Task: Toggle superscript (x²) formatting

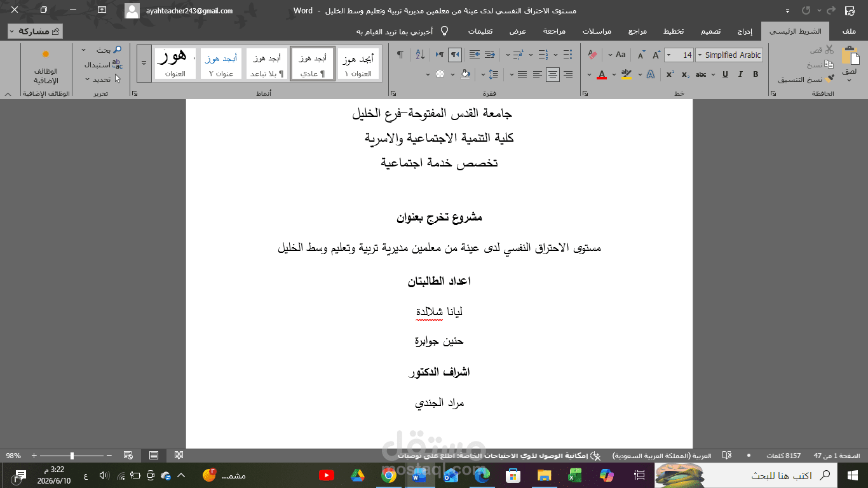Action: tap(670, 74)
